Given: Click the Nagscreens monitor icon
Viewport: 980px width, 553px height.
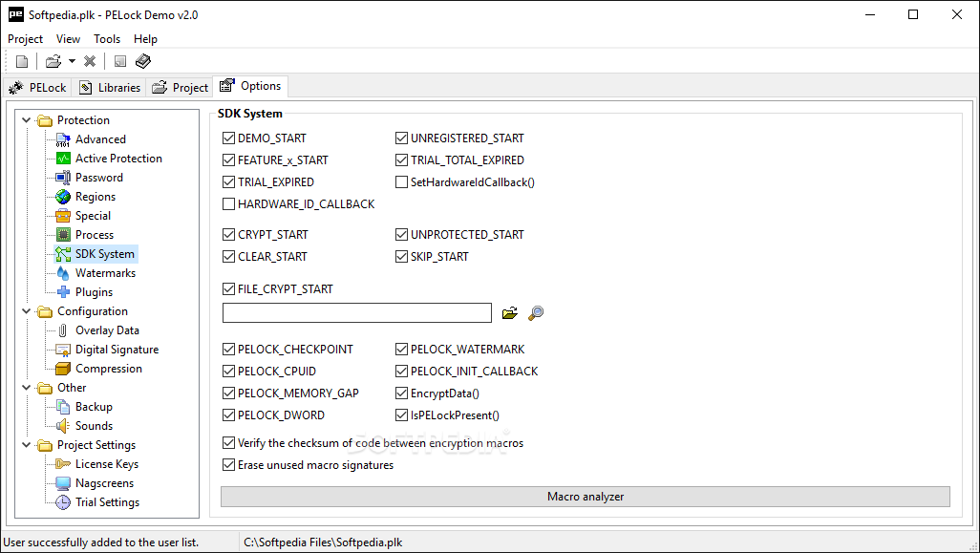Looking at the screenshot, I should (x=63, y=483).
